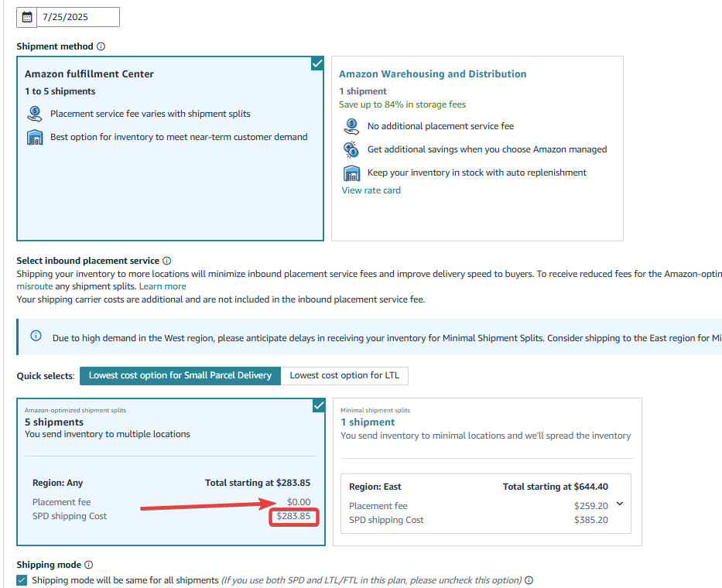Click the 'Region: East' label
722x588 pixels.
pos(375,487)
